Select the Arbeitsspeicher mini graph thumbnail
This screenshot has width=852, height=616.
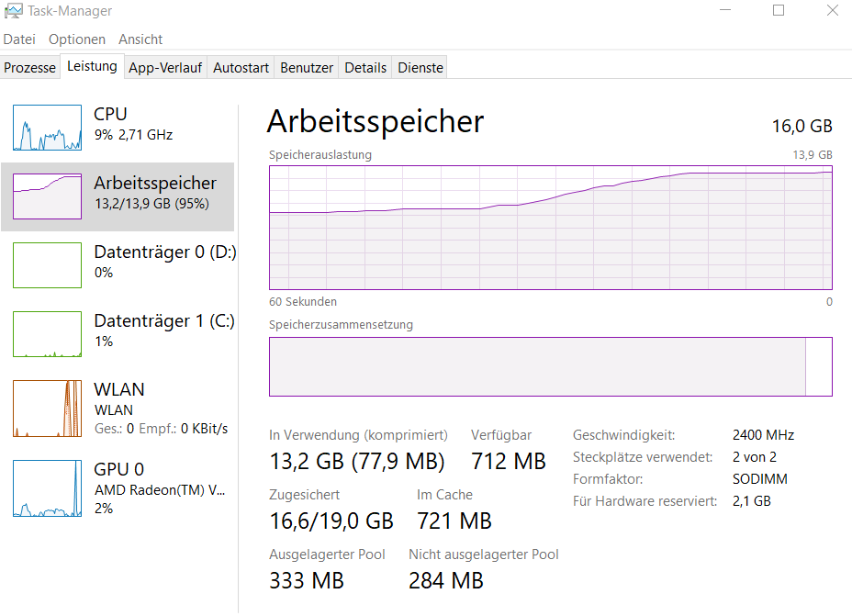tap(47, 196)
